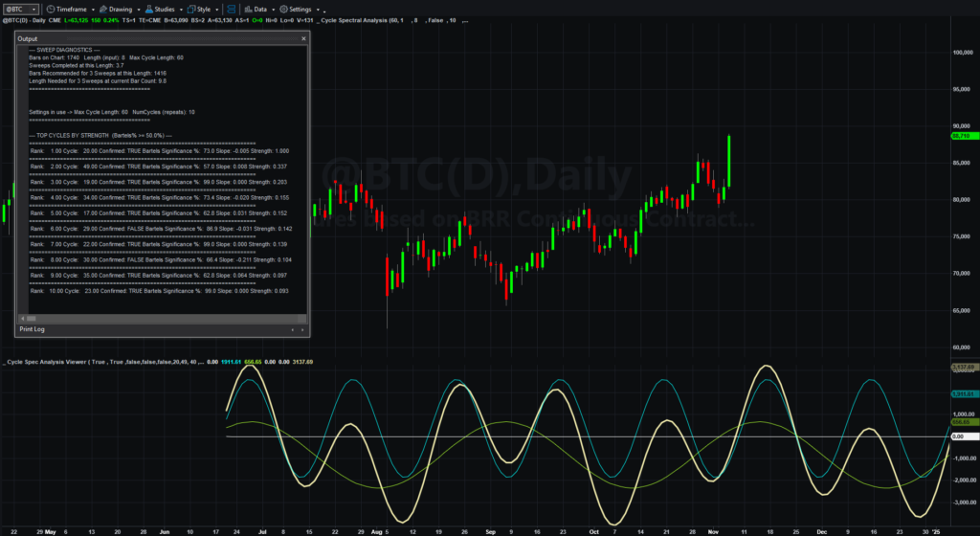Click the 'Settings in use' line
This screenshot has width=980, height=536.
pyautogui.click(x=112, y=112)
